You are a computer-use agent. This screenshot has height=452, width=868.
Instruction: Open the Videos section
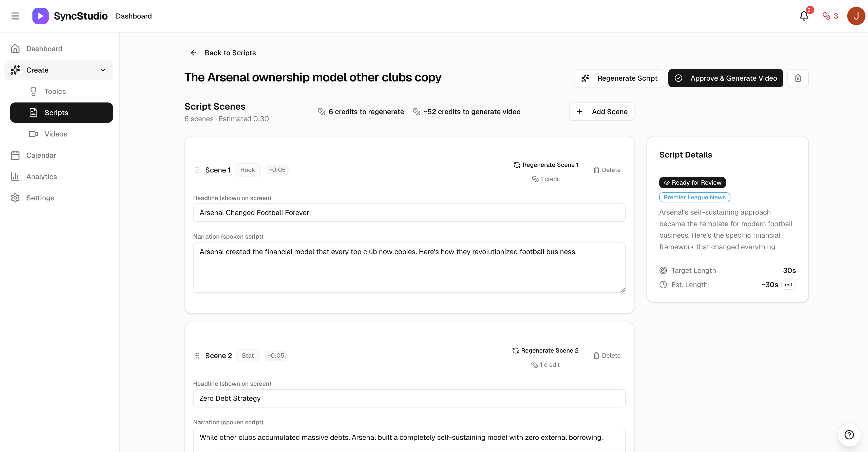pos(55,134)
